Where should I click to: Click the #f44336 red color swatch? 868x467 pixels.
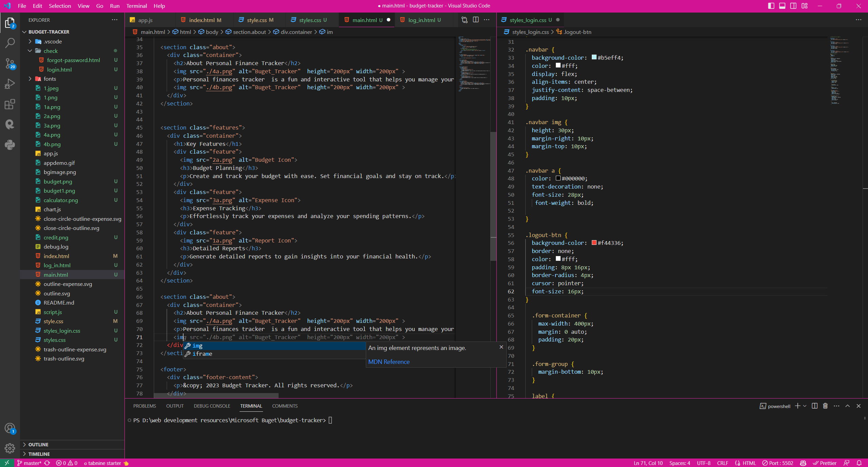click(x=594, y=243)
